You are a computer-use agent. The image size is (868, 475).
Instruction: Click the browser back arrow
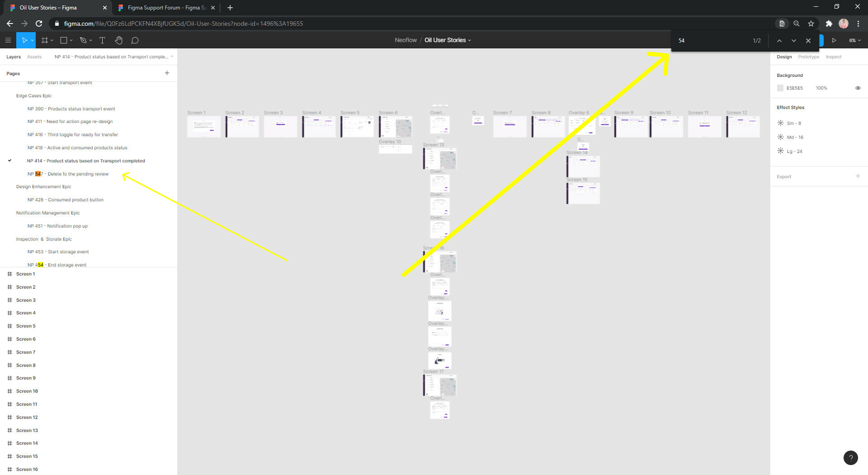[10, 24]
